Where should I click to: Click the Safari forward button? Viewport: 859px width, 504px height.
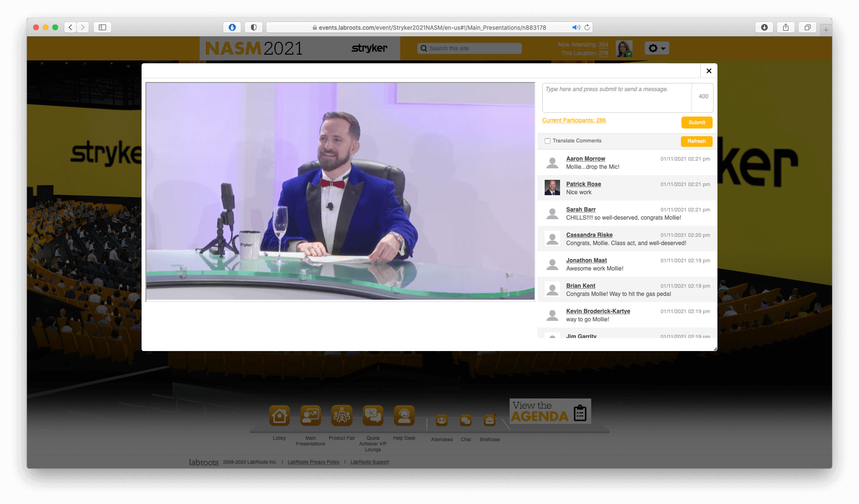(x=83, y=27)
